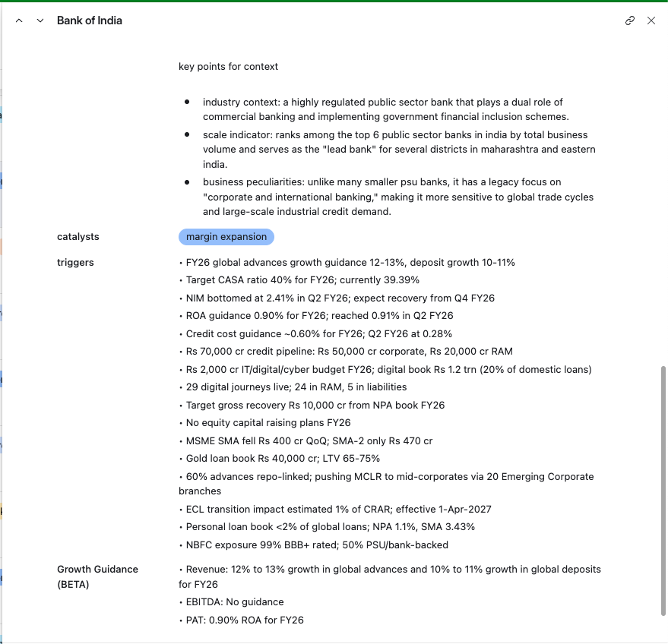Click the Bank of India record title
This screenshot has width=668, height=644.
click(90, 21)
